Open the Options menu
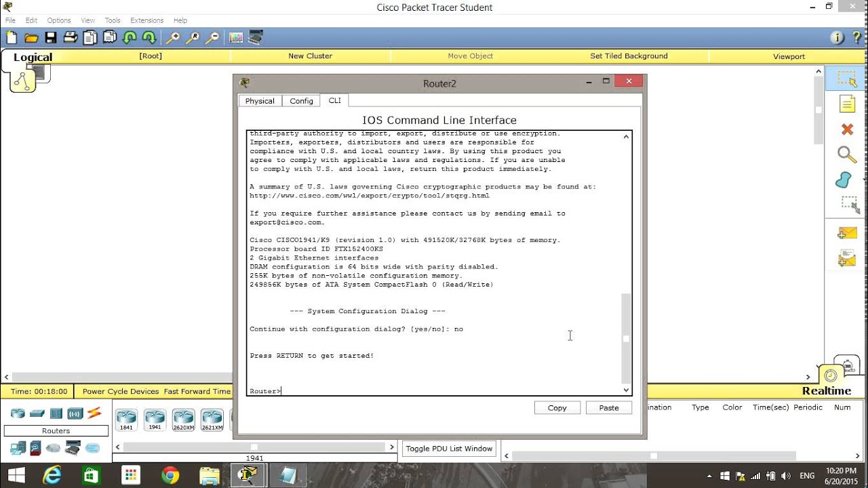This screenshot has height=488, width=868. click(x=59, y=20)
